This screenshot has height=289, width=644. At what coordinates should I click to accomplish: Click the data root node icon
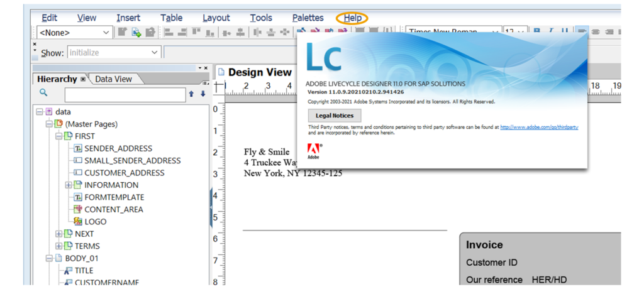[x=49, y=112]
